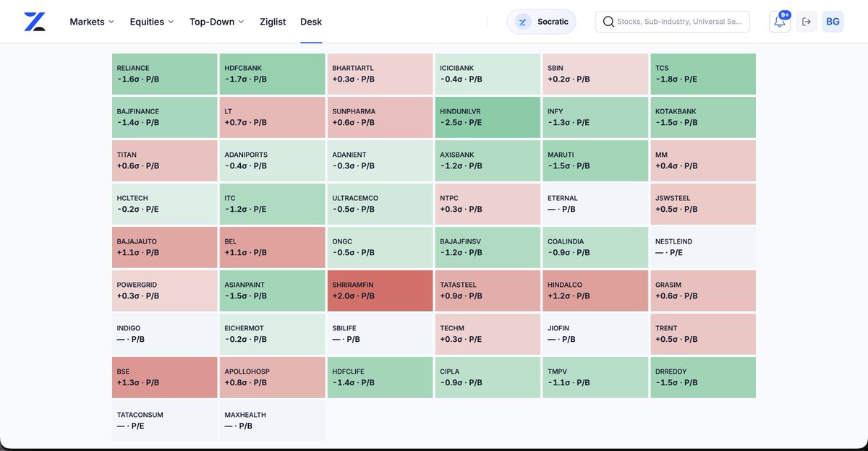Click the JSWSTEEL tile
This screenshot has height=451, width=868.
[703, 204]
